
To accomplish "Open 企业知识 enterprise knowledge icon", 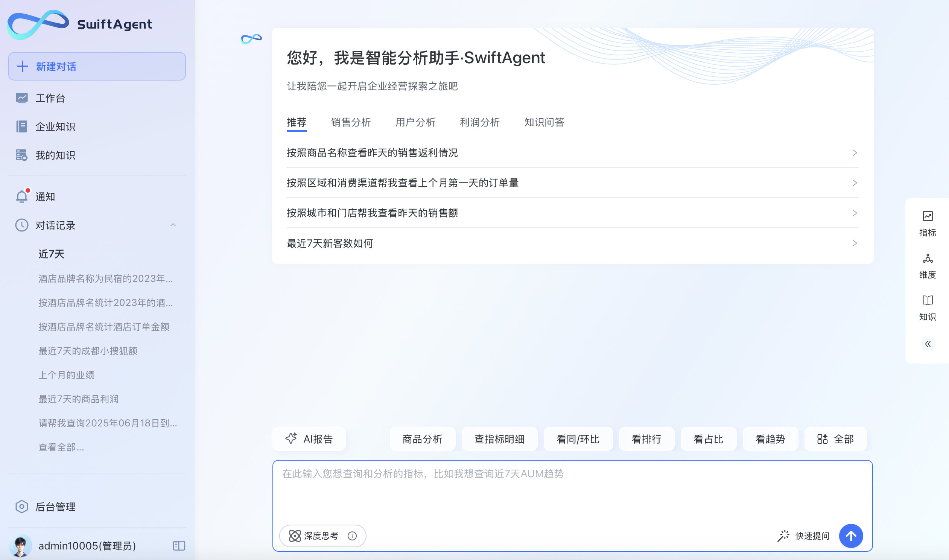I will coord(21,126).
